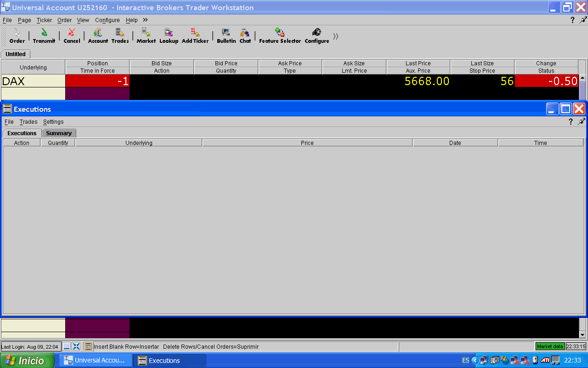Screen dimensions: 588x368
Task: Click the scroll up arrow of main table
Action: (x=582, y=78)
